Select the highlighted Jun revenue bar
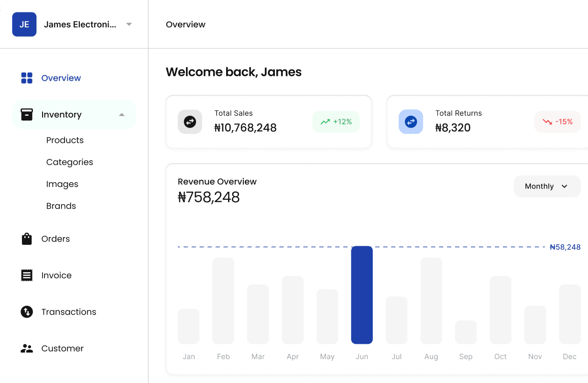Image resolution: width=588 pixels, height=383 pixels. 362,295
